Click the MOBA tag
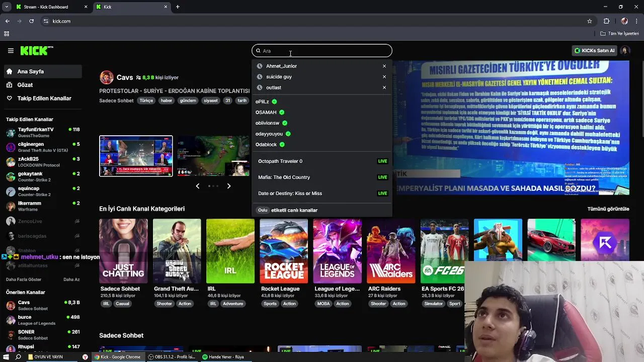 (324, 304)
